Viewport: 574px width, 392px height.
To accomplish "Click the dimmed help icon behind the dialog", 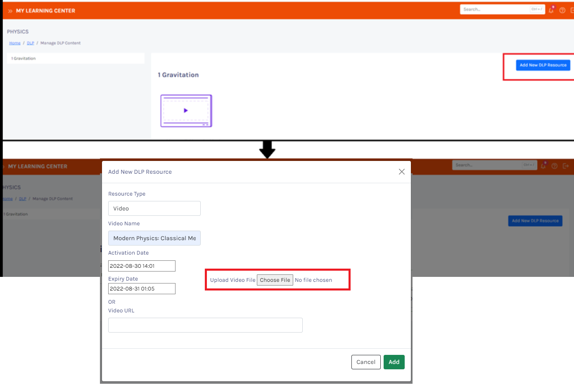I will [555, 166].
